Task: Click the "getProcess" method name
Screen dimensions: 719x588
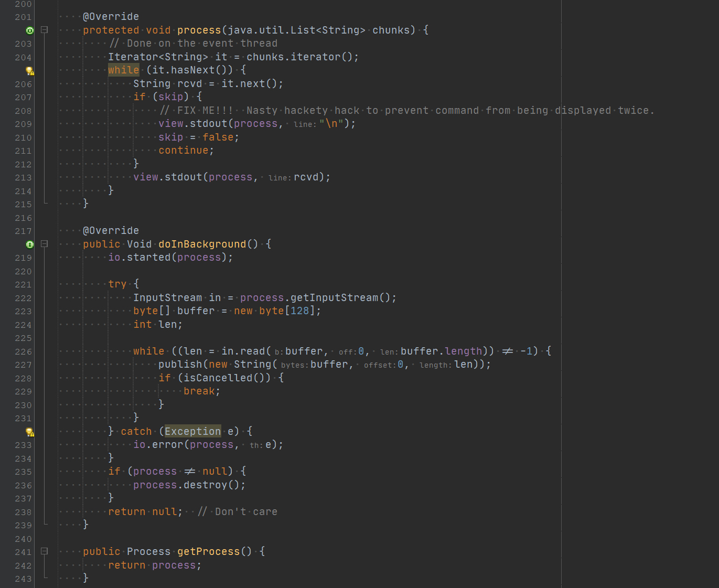Action: point(209,551)
